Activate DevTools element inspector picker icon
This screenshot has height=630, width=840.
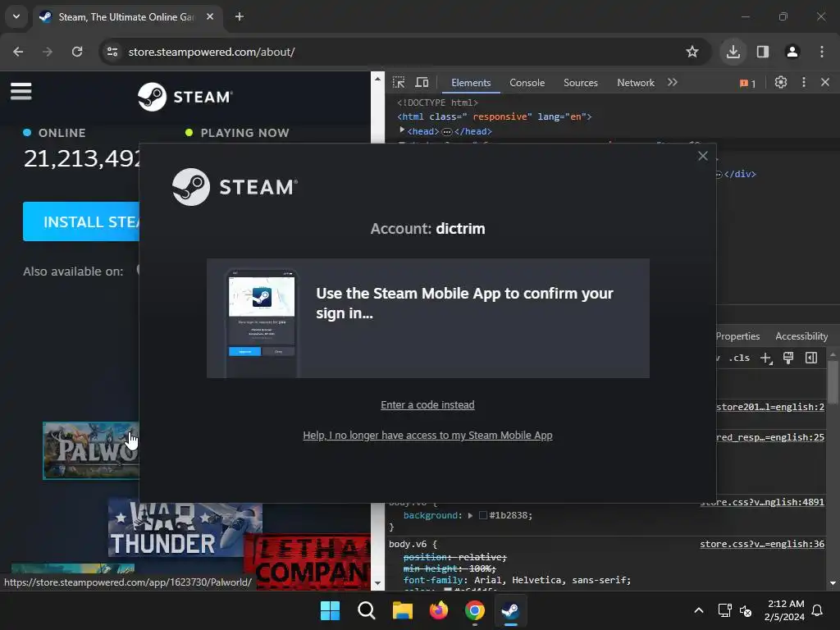[x=399, y=83]
